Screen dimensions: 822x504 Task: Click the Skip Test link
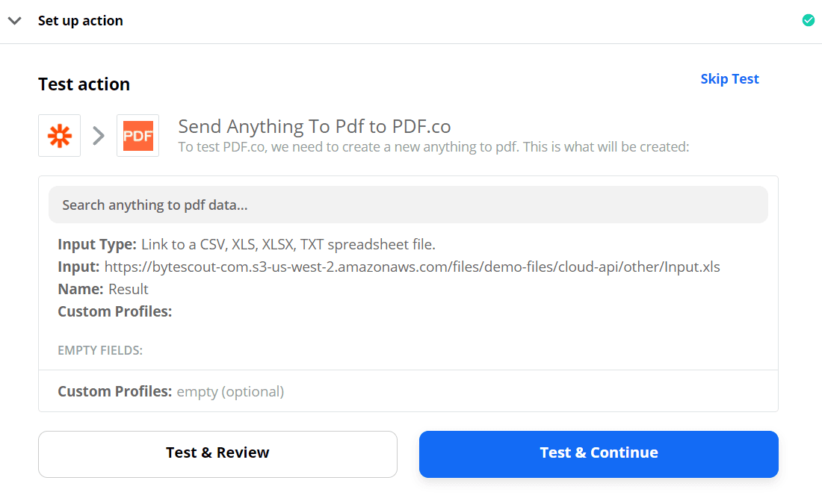(729, 79)
